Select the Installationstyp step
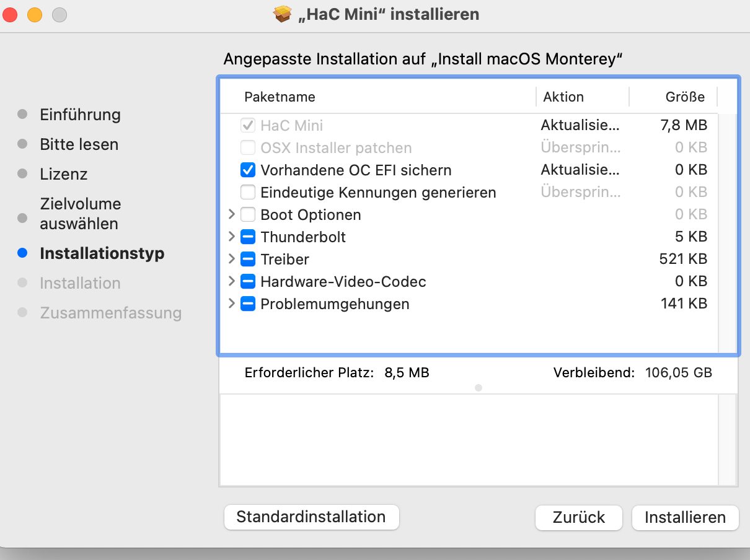750x560 pixels. [x=102, y=253]
